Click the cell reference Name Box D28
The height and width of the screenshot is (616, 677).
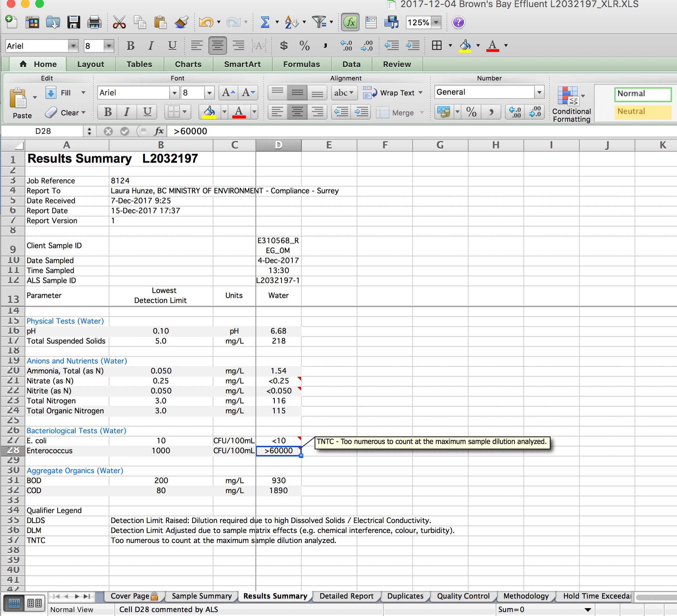tap(43, 131)
